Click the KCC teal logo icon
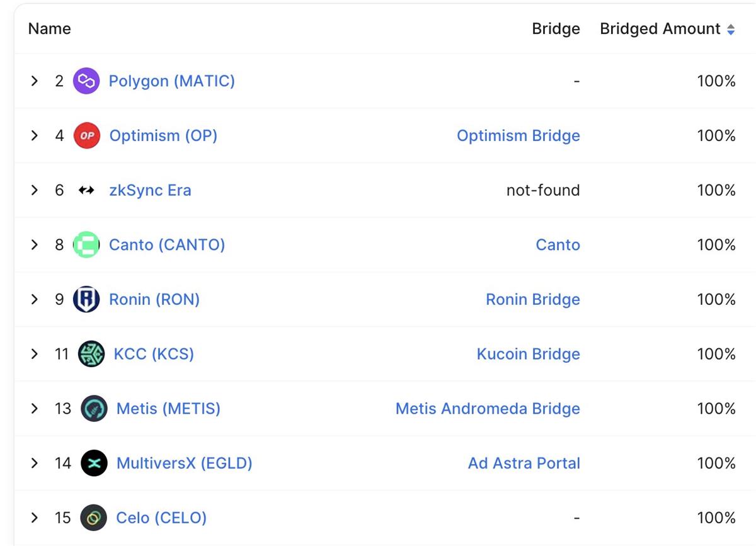Viewport: 756px width, 546px height. [x=91, y=354]
